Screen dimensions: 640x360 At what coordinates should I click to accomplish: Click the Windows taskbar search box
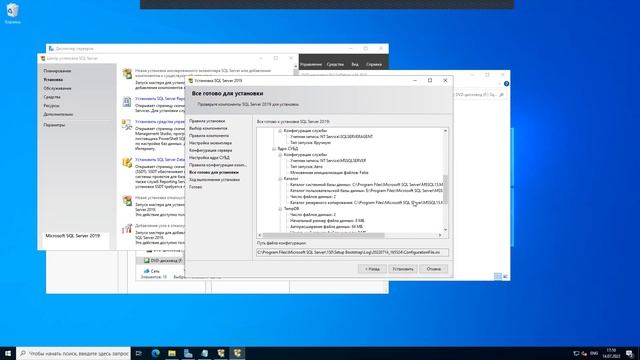(73, 353)
